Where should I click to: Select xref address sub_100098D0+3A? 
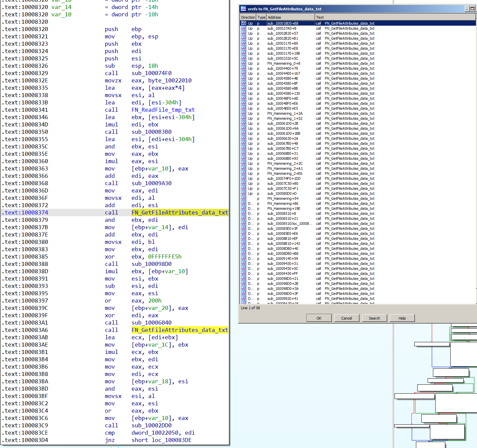[283, 289]
